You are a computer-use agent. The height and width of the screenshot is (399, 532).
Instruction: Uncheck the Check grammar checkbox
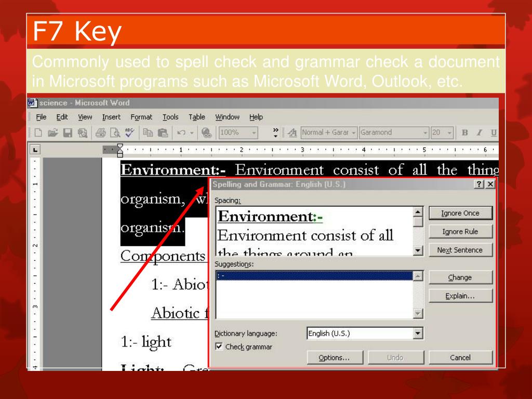coord(219,347)
